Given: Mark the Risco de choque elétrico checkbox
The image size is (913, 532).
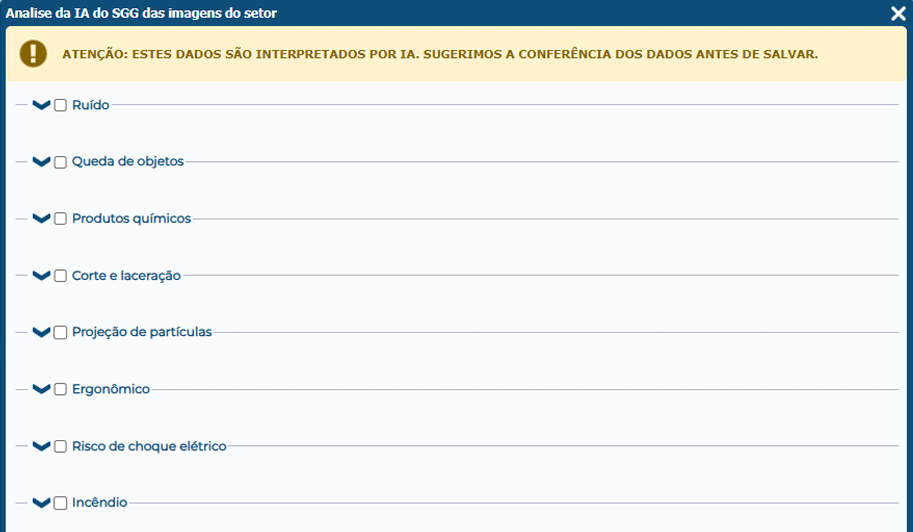Looking at the screenshot, I should point(61,446).
